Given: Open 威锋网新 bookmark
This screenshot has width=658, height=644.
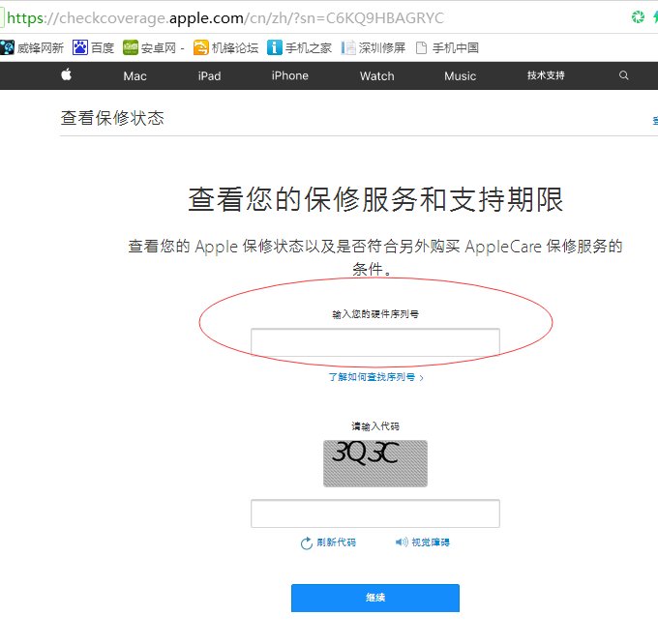Looking at the screenshot, I should coord(32,47).
